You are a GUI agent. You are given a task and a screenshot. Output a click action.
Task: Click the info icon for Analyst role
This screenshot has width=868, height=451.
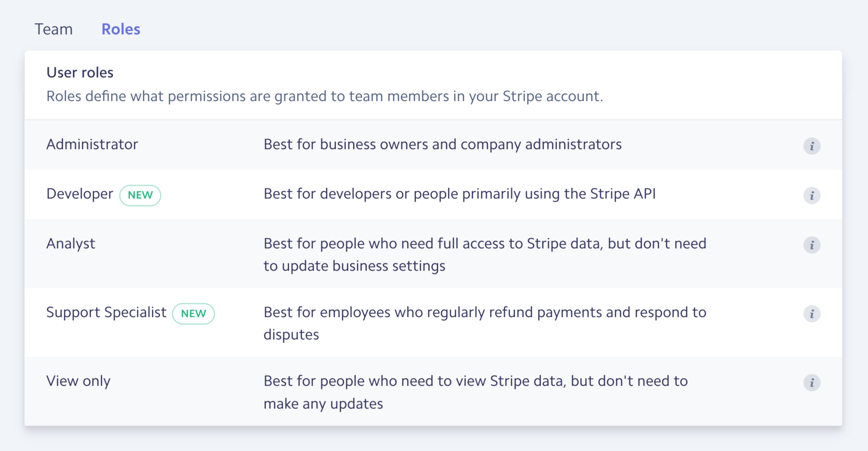pos(812,245)
